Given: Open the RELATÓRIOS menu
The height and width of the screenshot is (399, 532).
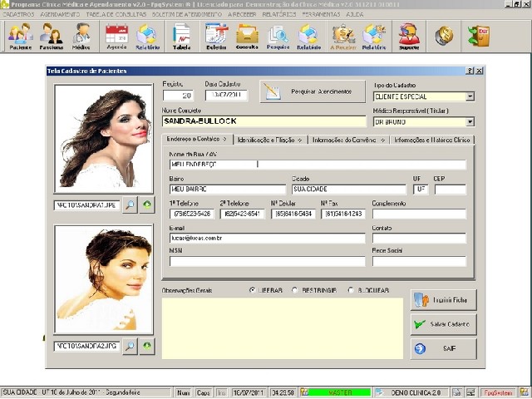Looking at the screenshot, I should point(279,14).
